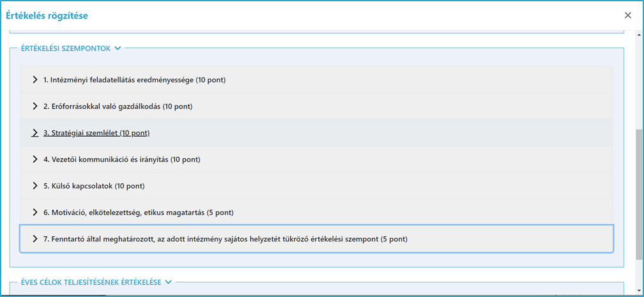Open the Külső kapcsolatok (10 pont) row
This screenshot has height=297, width=644.
[316, 186]
